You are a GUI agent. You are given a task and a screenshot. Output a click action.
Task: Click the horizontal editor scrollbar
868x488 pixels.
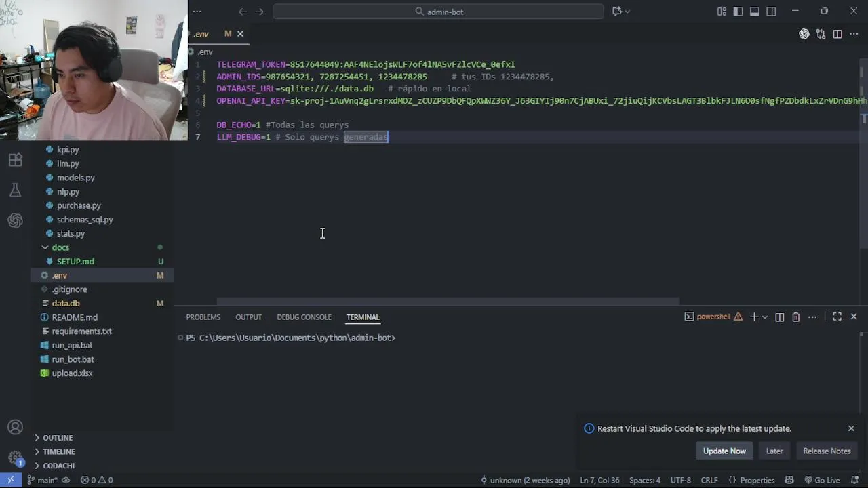pos(448,302)
